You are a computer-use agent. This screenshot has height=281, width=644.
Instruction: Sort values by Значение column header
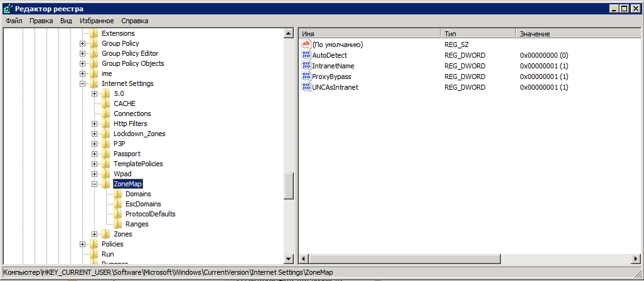tap(578, 34)
